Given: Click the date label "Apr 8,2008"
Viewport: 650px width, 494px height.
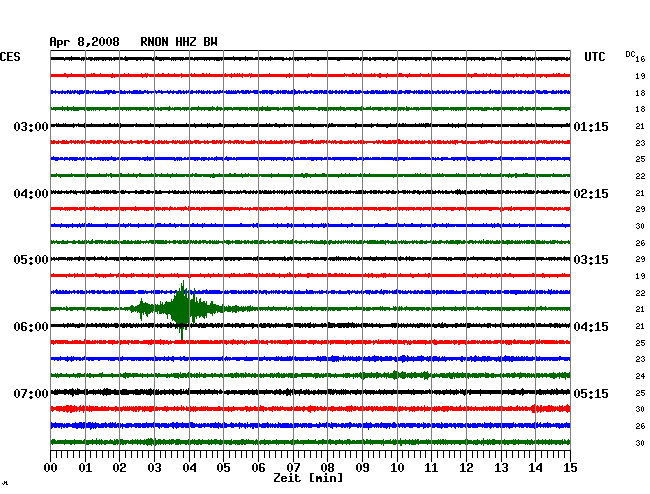Looking at the screenshot, I should [84, 42].
